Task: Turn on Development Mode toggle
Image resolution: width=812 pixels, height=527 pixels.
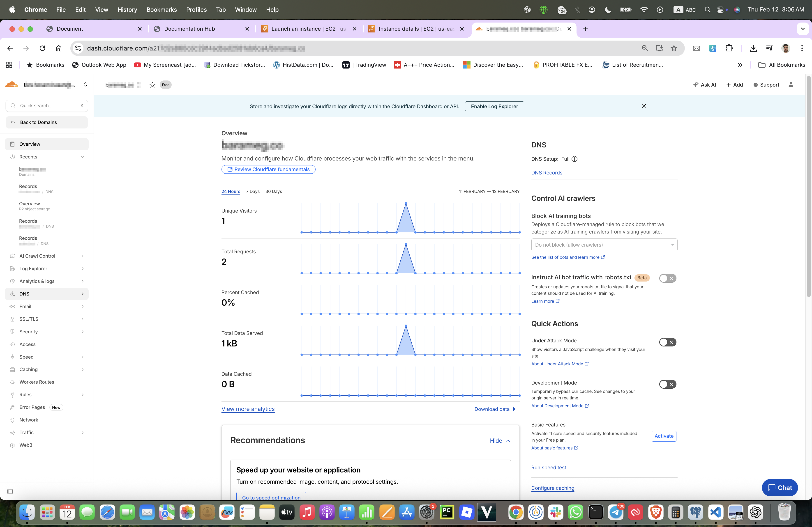Action: 667,384
